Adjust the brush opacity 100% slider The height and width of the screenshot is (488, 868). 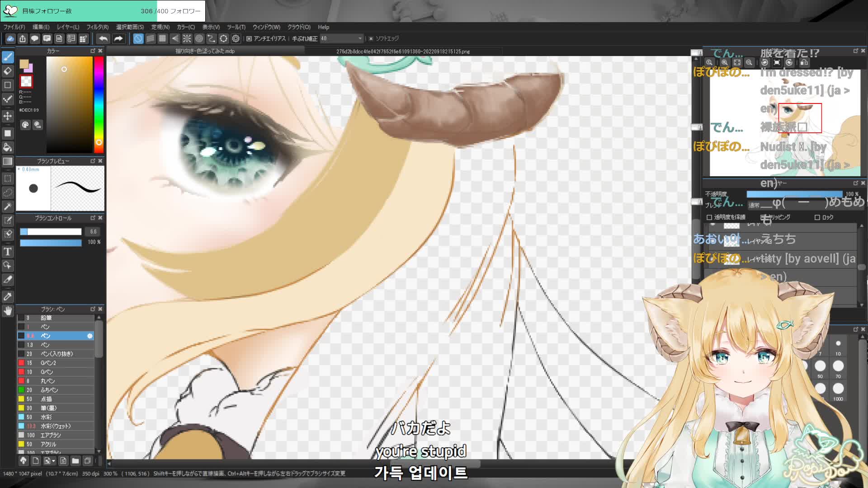[51, 243]
